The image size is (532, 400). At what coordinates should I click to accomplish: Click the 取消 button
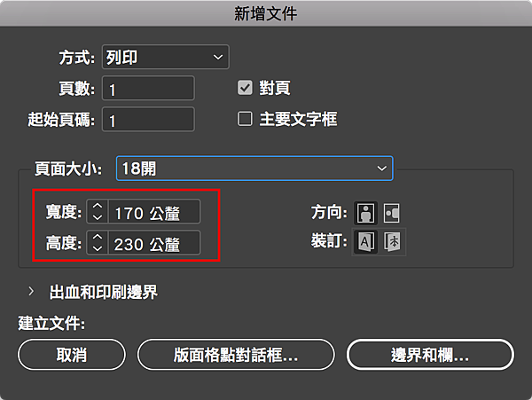click(x=72, y=355)
